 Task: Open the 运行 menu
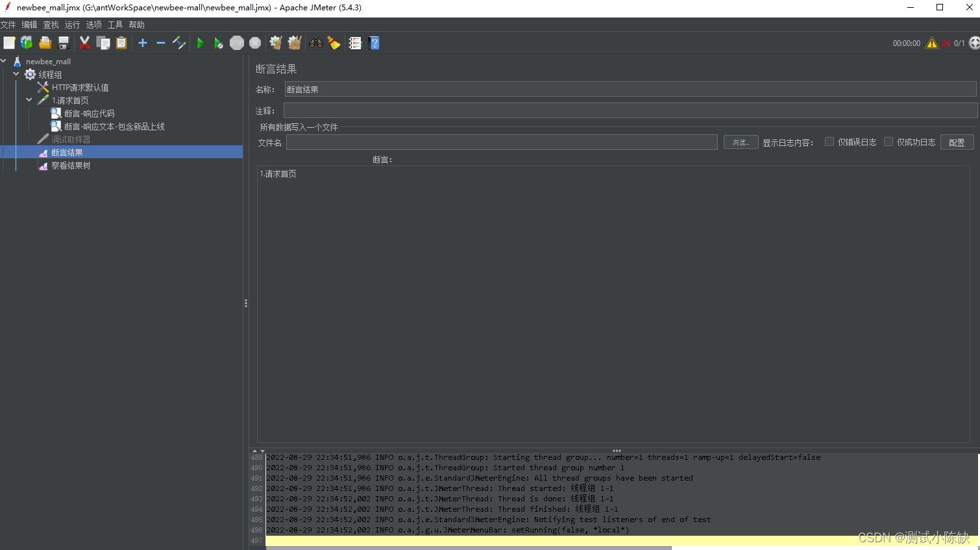coord(72,25)
